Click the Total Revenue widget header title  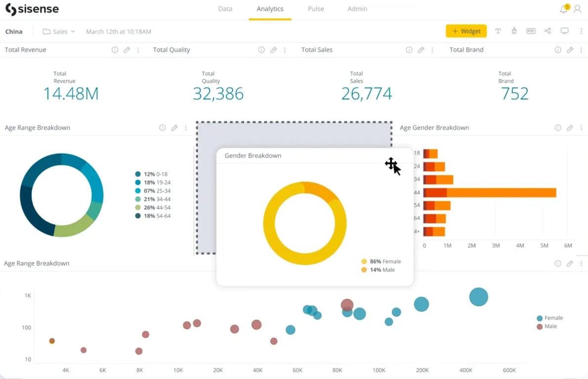pyautogui.click(x=26, y=50)
